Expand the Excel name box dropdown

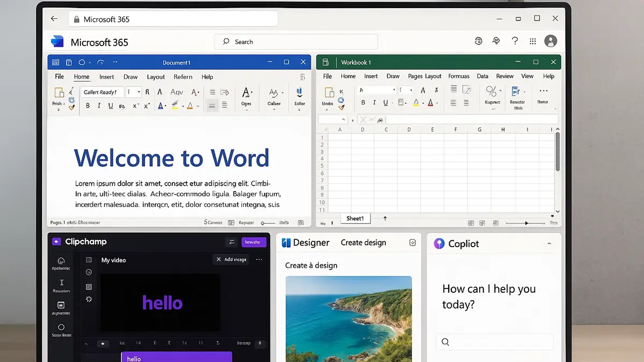point(343,120)
